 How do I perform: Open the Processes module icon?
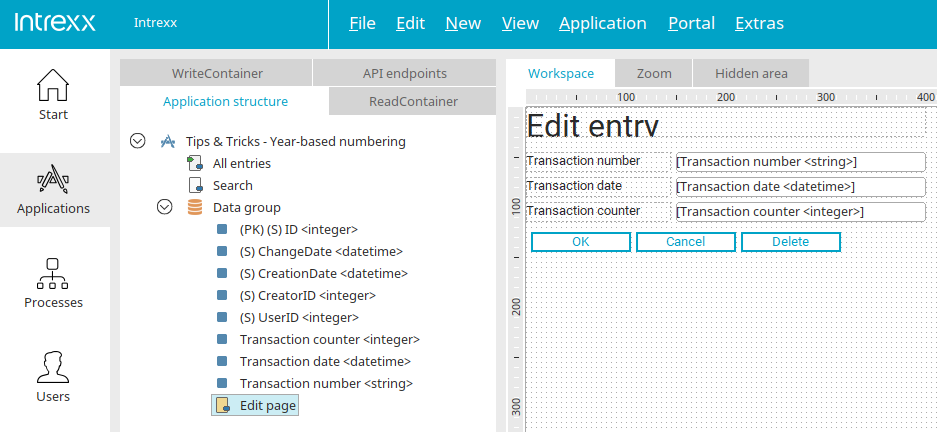click(x=53, y=273)
